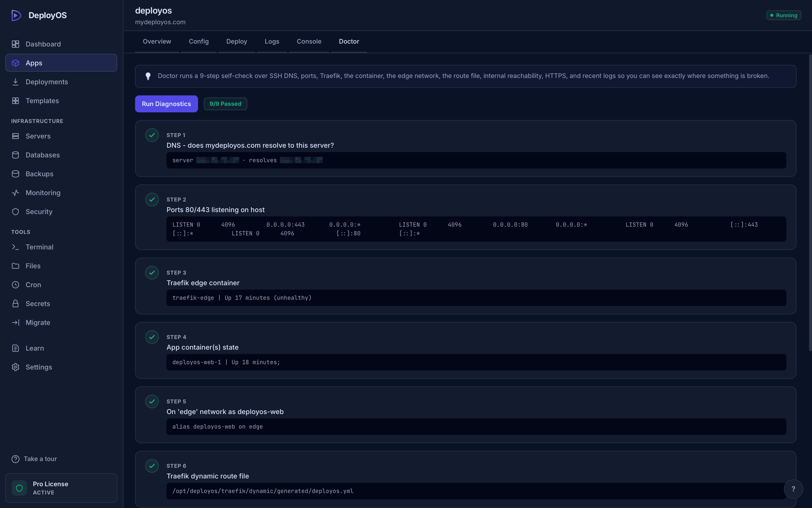Click the 9/9 Passed badge

coord(225,104)
